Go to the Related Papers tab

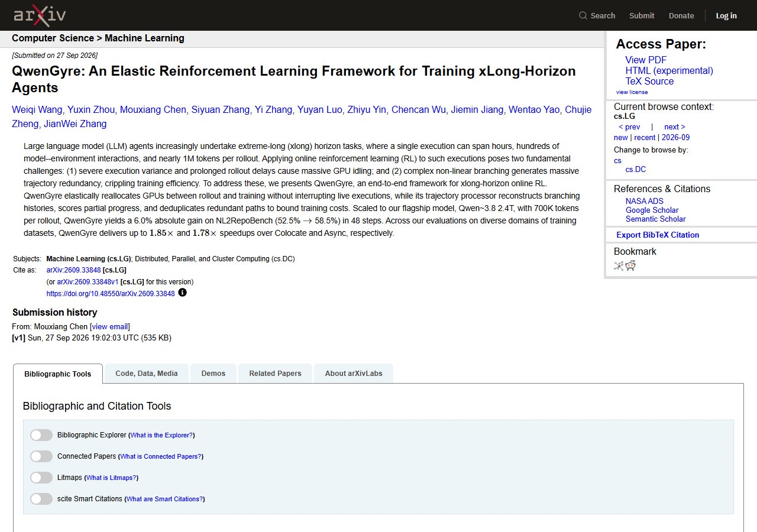pyautogui.click(x=275, y=374)
